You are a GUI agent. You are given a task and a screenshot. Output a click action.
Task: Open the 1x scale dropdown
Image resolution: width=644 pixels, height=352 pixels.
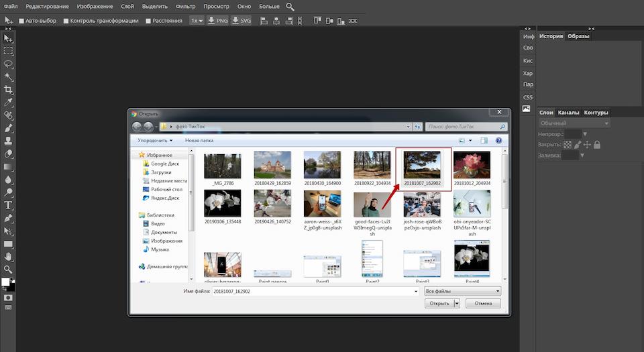coord(197,21)
